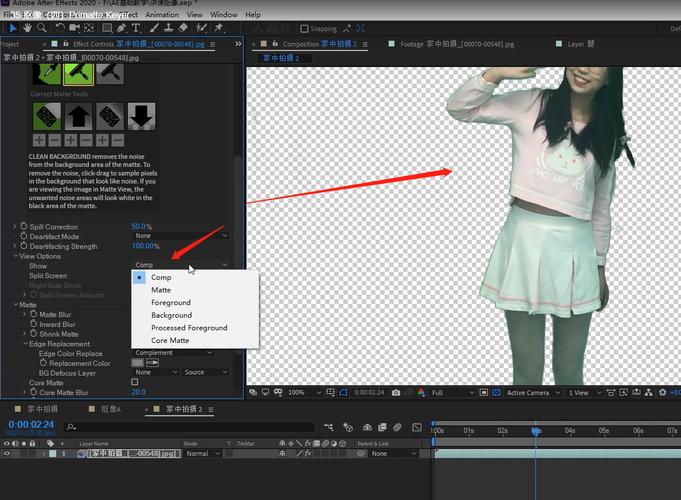Choose Matte from the Show dropdown list
The width and height of the screenshot is (681, 500).
tap(161, 290)
